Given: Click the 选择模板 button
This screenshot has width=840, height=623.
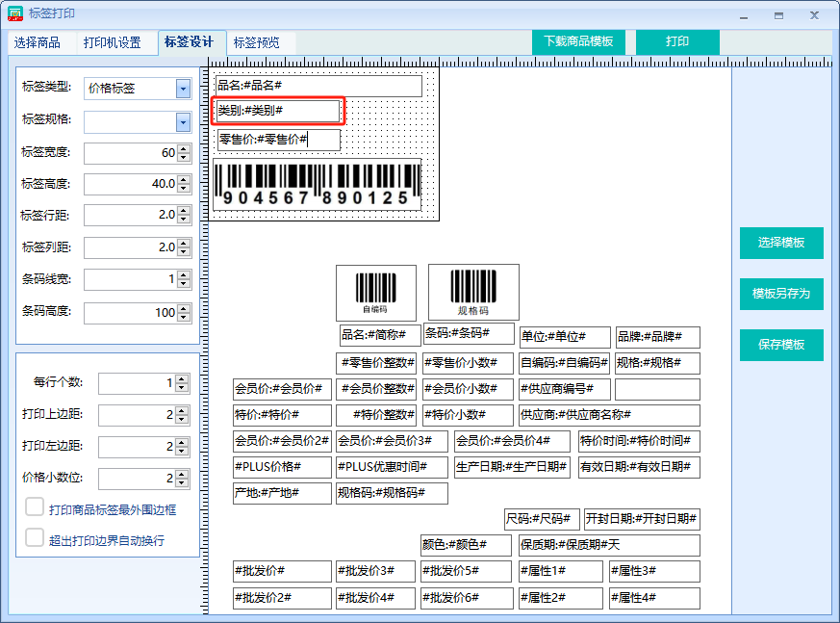Looking at the screenshot, I should point(781,243).
